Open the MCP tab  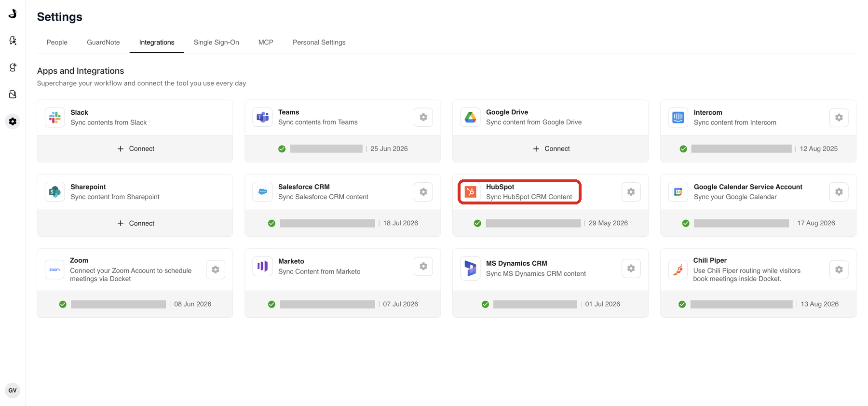point(266,42)
